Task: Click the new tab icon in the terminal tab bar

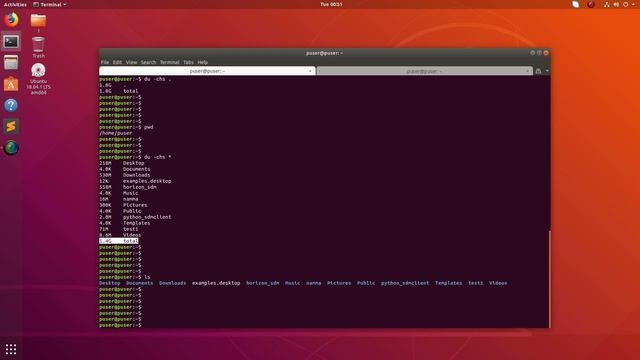Action: [x=538, y=71]
